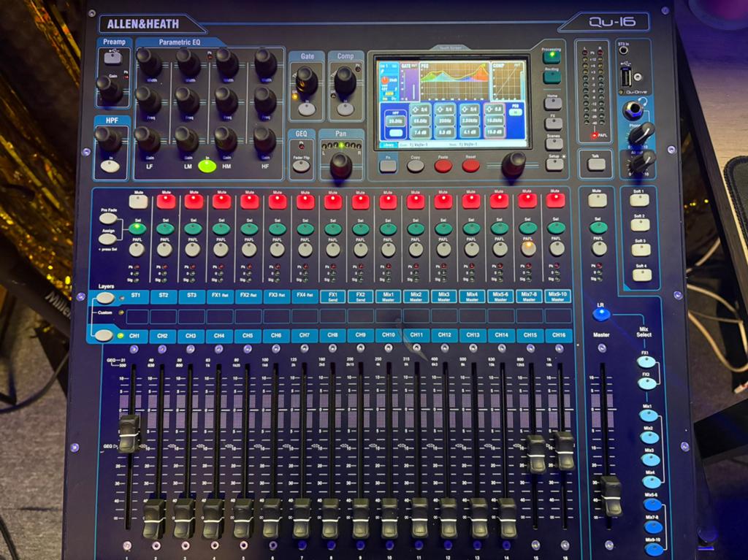Image resolution: width=748 pixels, height=560 pixels.
Task: Select channel CH1 with lit Sel key
Action: tap(137, 228)
